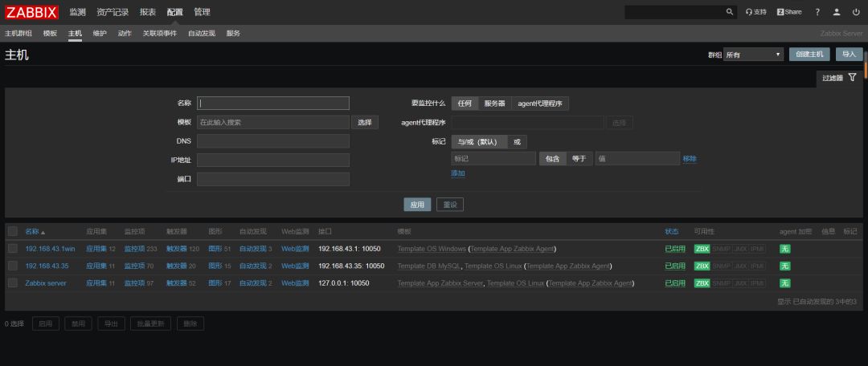Viewport: 868px width, 366px height.
Task: Check the Zabbix server host row
Action: [x=13, y=283]
